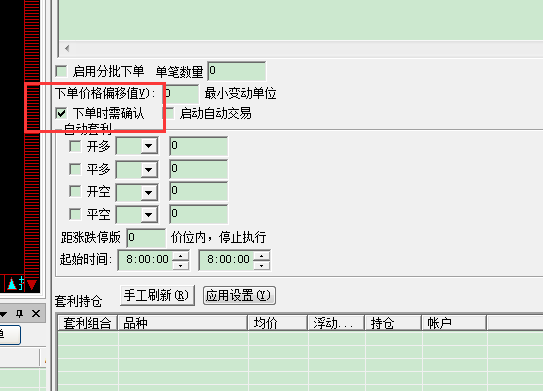Focus the 平空 value input field
The width and height of the screenshot is (543, 391).
coord(199,214)
